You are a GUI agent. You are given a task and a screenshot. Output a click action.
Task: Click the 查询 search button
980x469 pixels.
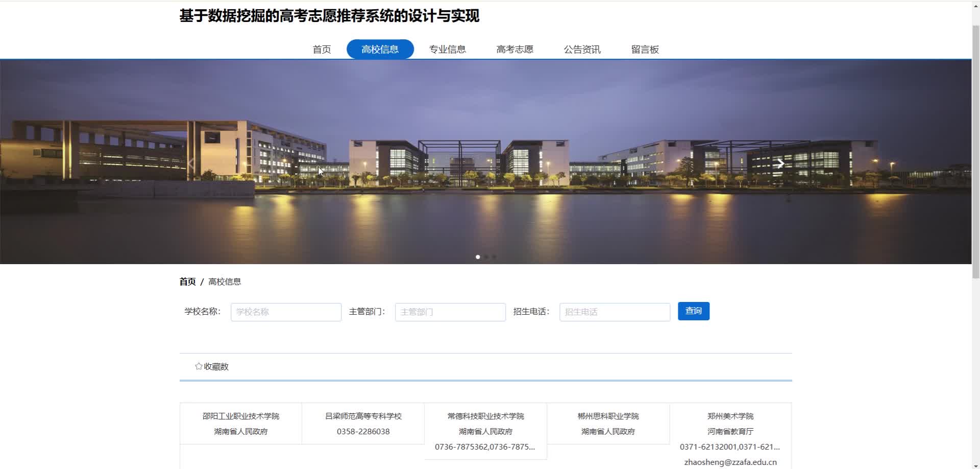coord(693,311)
